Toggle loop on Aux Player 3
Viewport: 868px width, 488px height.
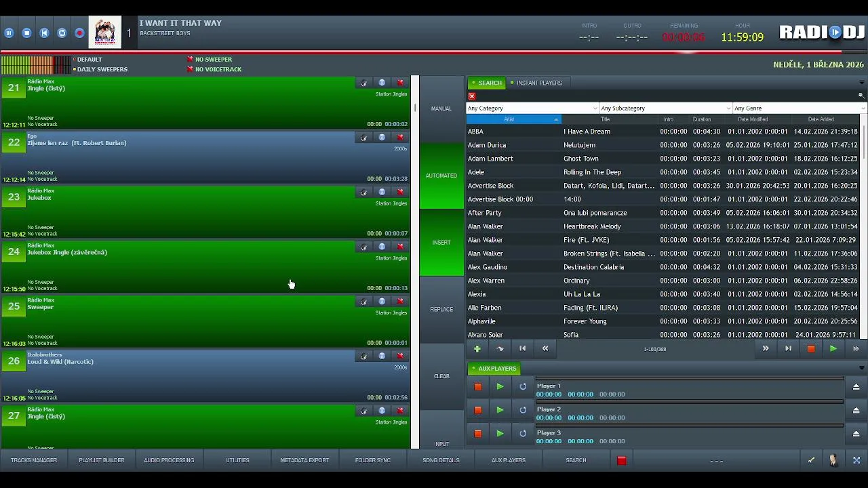(523, 434)
